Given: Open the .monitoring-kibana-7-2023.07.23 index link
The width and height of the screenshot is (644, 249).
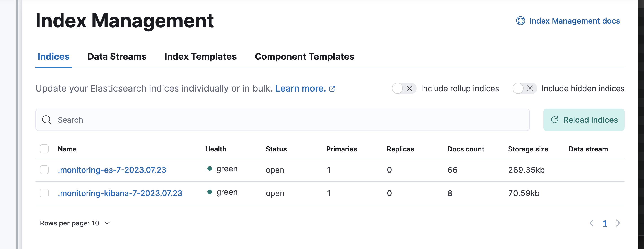Looking at the screenshot, I should pos(120,193).
